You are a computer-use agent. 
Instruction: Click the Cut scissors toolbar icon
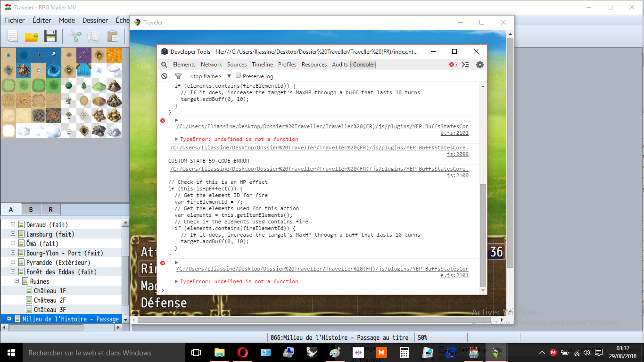[x=75, y=36]
